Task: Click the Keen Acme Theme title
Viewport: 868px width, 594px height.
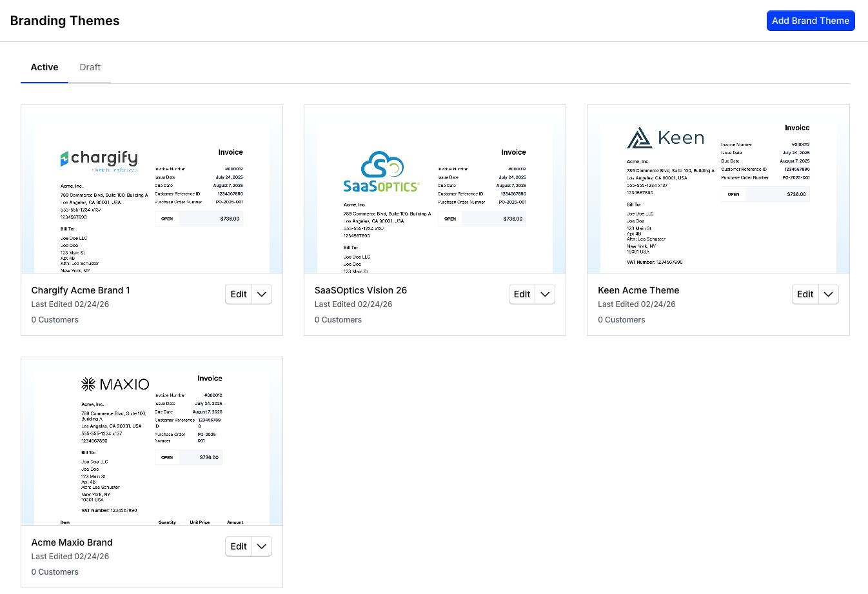Action: coord(638,290)
